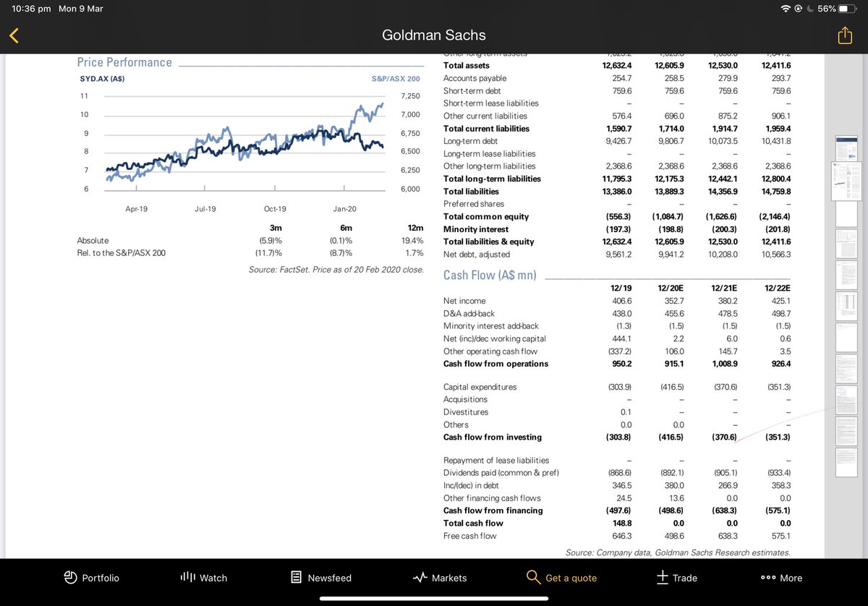Tap the Net debt, adjusted row label
Screen dimensions: 868x606
point(476,255)
